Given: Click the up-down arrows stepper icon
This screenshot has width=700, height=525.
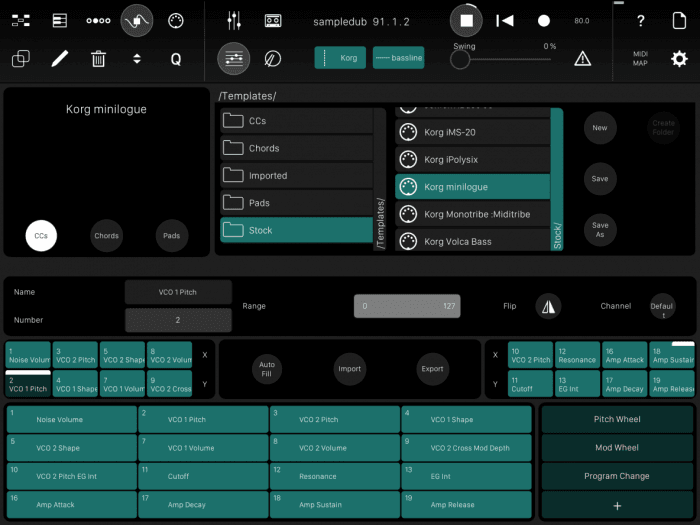Looking at the screenshot, I should (x=137, y=58).
